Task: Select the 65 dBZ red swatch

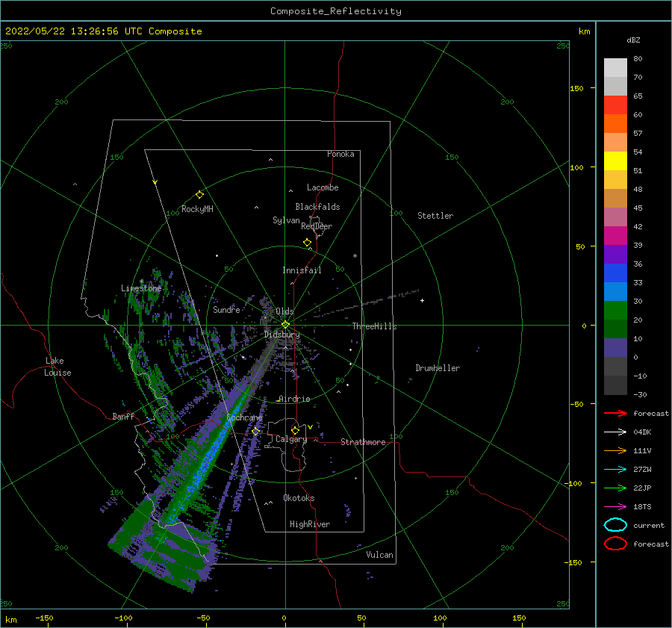Action: pyautogui.click(x=615, y=105)
